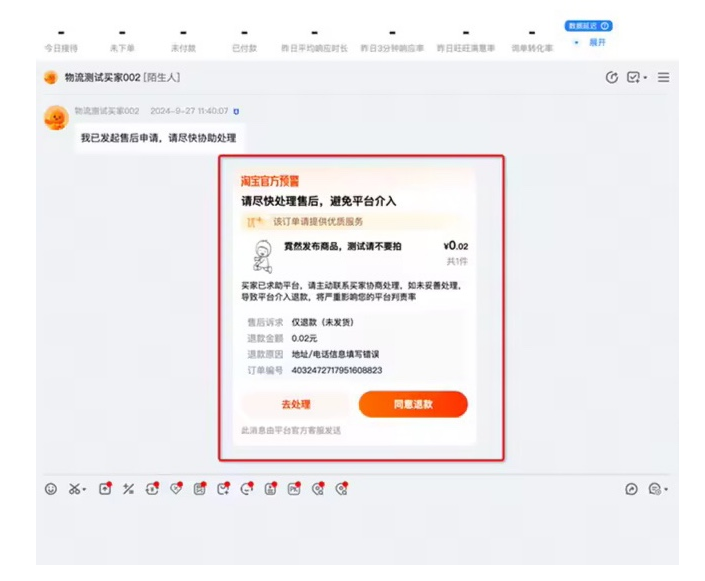Click the 询单转化率 metric
The width and height of the screenshot is (705, 581).
[x=532, y=41]
